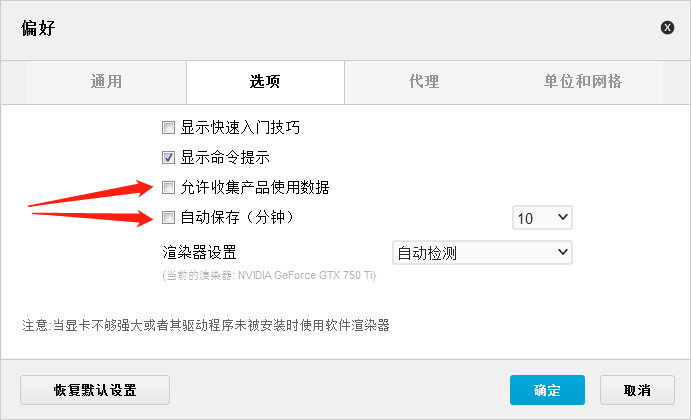
Task: Click the 允许收集产品使用数据 label text
Action: tap(255, 187)
